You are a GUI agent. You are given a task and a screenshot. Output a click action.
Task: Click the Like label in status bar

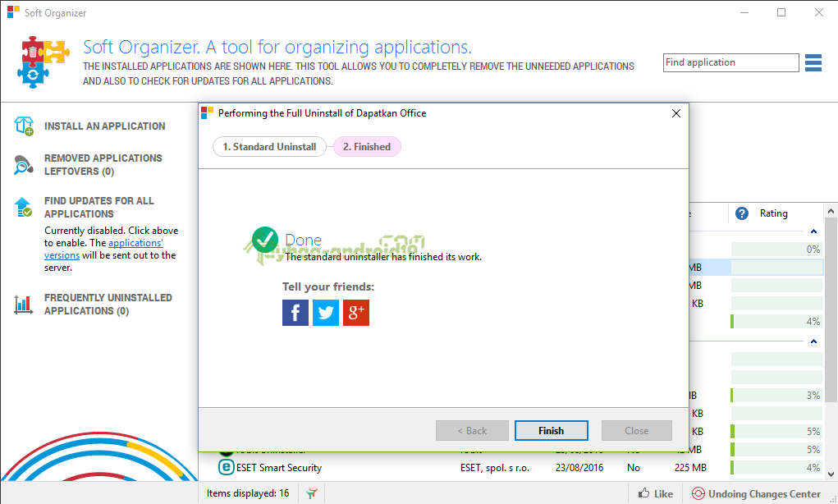click(x=663, y=494)
